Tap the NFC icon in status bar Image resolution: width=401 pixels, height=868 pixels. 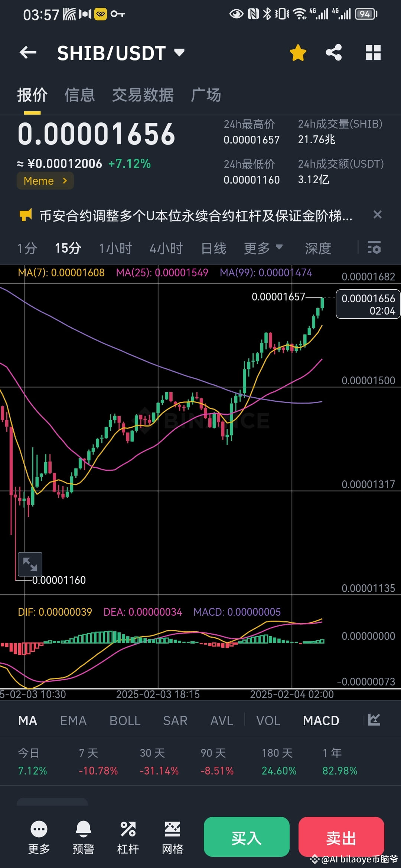(x=253, y=14)
